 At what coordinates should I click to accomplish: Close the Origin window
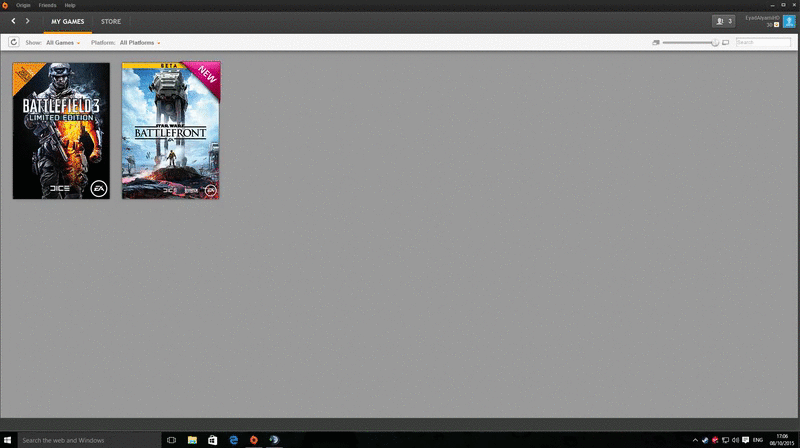794,5
